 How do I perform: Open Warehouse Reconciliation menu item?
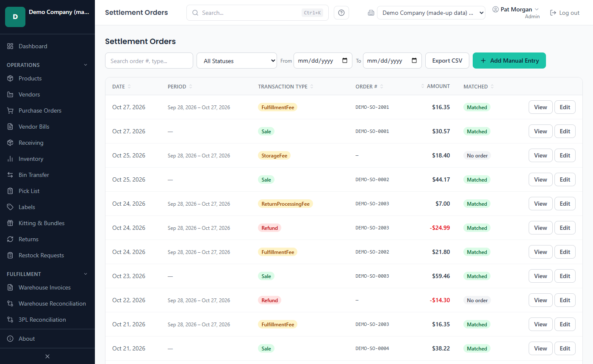tap(47, 303)
